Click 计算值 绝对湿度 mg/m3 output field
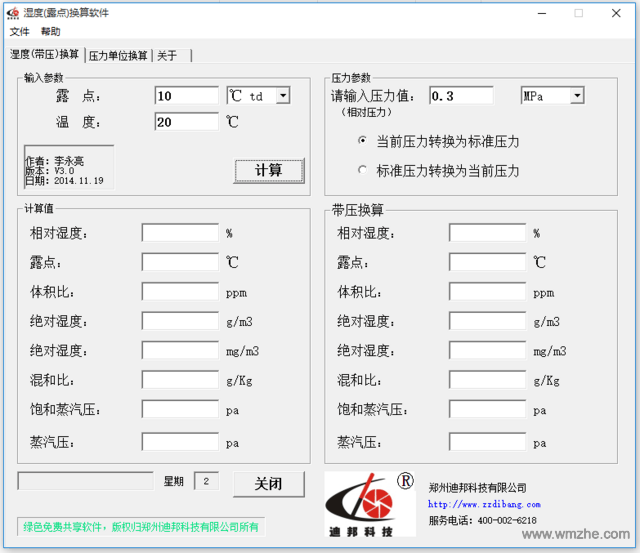 pyautogui.click(x=180, y=350)
